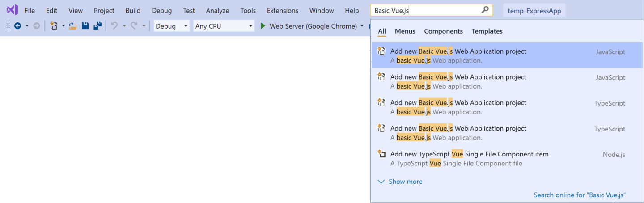
Task: Click the navigate forward arrow icon
Action: coord(37,26)
